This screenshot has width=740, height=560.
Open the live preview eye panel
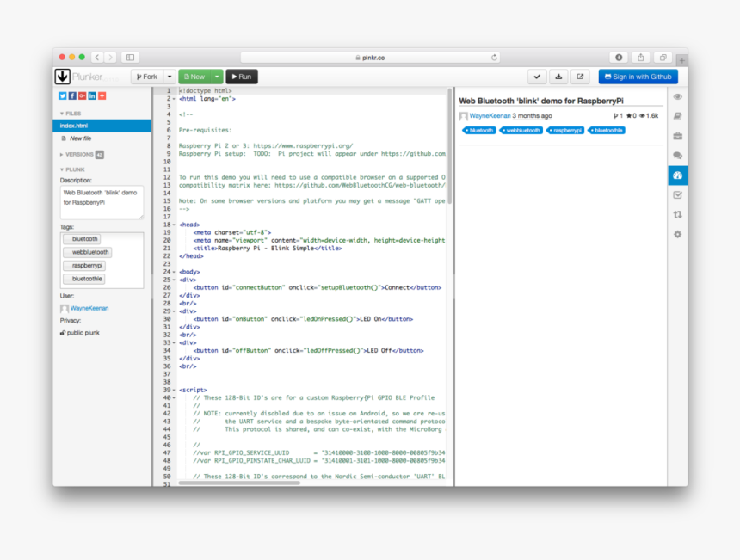click(x=678, y=96)
